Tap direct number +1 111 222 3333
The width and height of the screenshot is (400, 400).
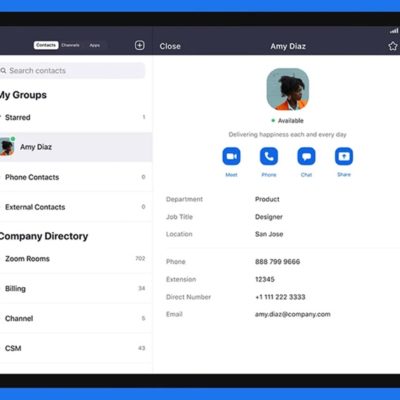(x=280, y=297)
